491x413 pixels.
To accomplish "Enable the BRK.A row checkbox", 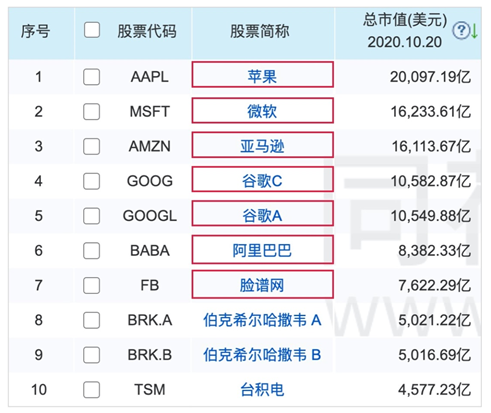I will click(x=92, y=320).
